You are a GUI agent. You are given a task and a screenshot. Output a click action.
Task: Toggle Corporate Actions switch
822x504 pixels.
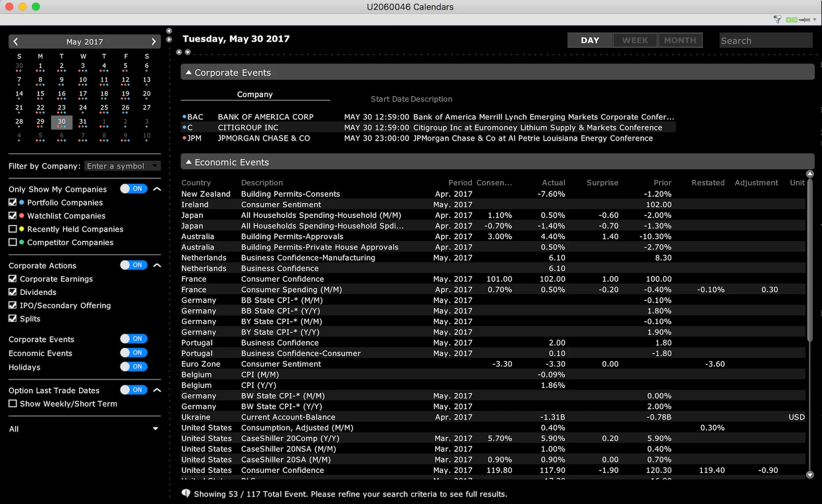[x=133, y=265]
